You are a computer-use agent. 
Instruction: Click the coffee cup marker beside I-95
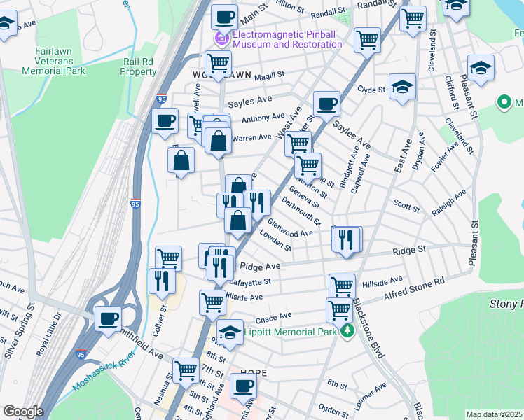pyautogui.click(x=165, y=120)
